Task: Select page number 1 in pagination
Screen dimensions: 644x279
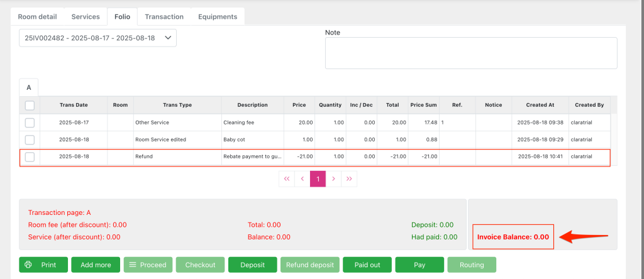Action: tap(318, 178)
